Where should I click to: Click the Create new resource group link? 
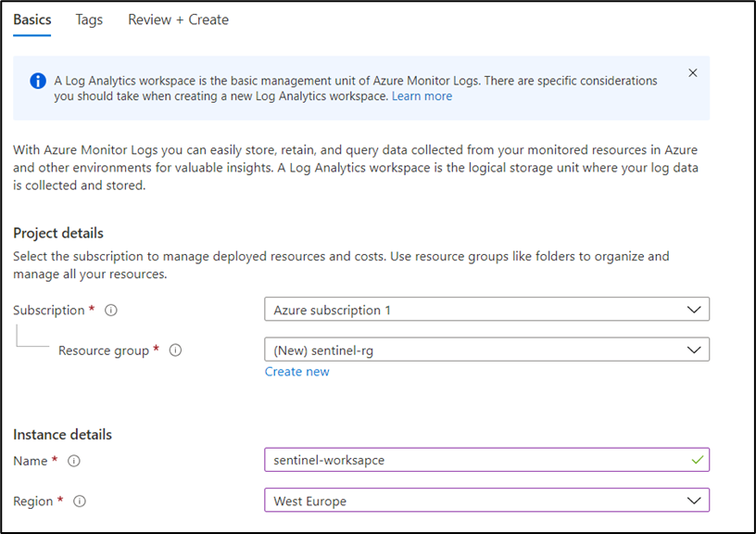297,372
